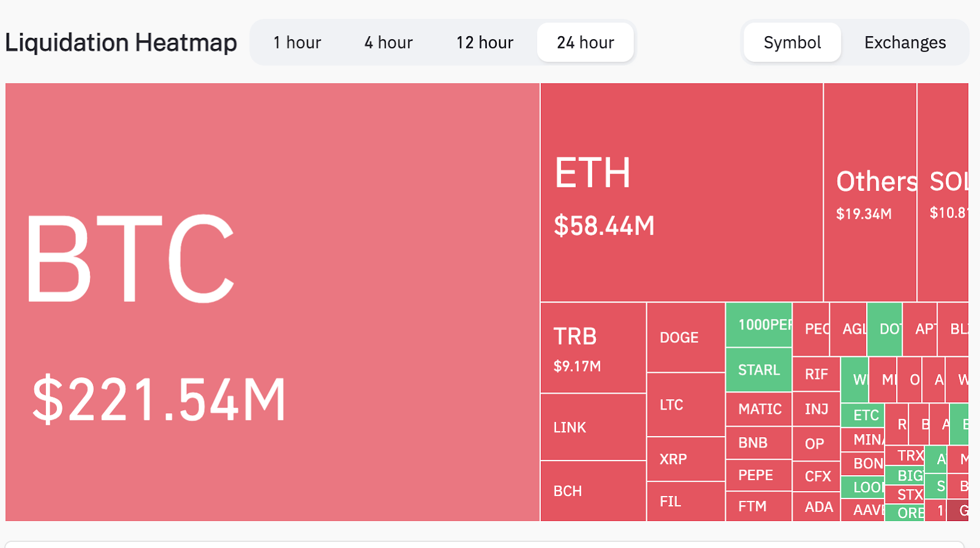Click the 1000PEPE green tile
Screen dimensions: 980x548
coord(758,325)
